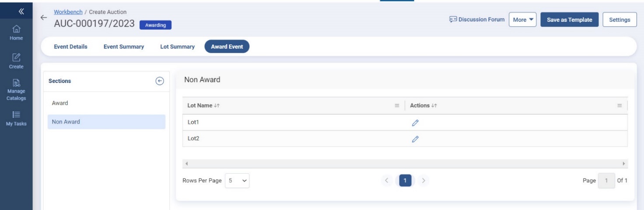Open My Tasks list icon
This screenshot has height=210, width=644.
tap(16, 117)
